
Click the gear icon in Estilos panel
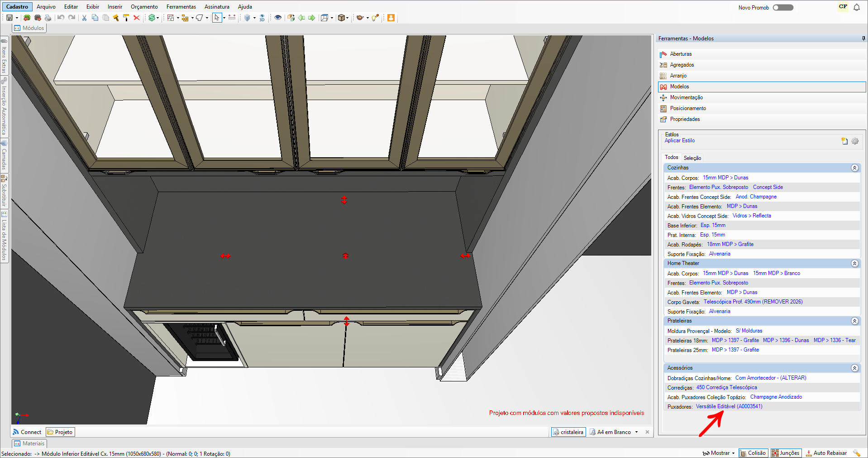855,141
